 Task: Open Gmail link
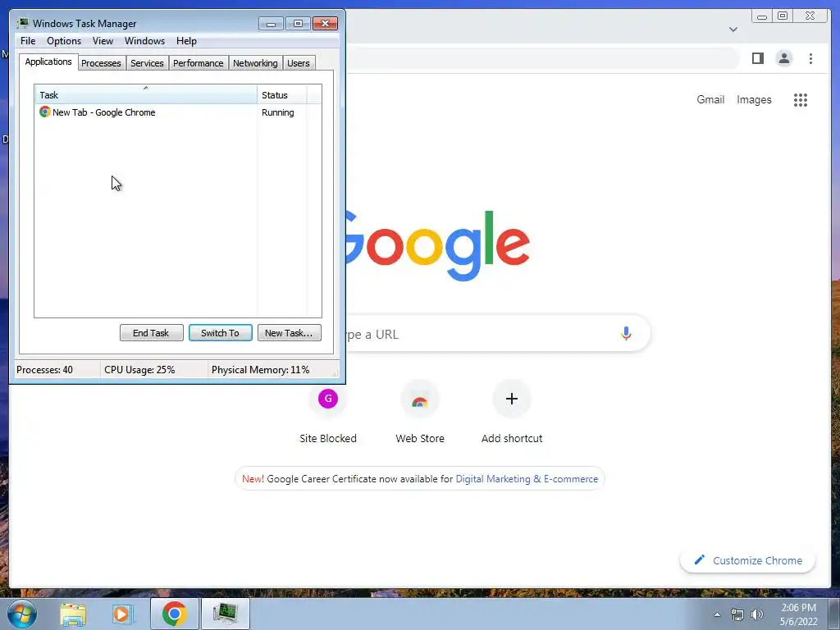pyautogui.click(x=710, y=99)
